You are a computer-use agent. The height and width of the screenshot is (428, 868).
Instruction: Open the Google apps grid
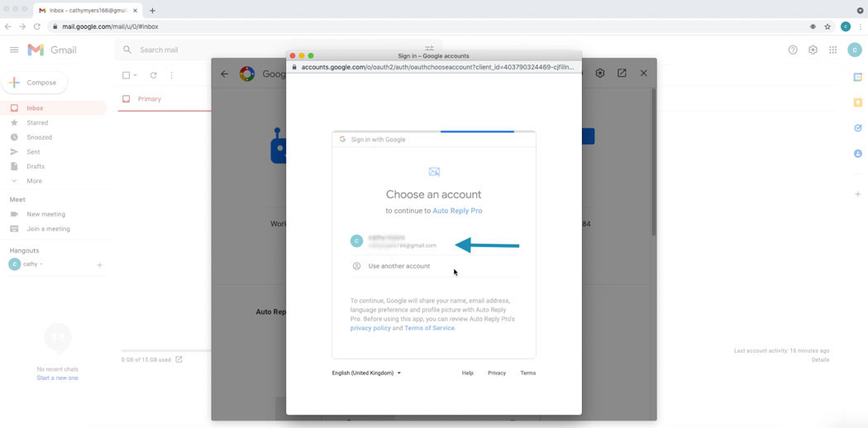click(x=832, y=50)
